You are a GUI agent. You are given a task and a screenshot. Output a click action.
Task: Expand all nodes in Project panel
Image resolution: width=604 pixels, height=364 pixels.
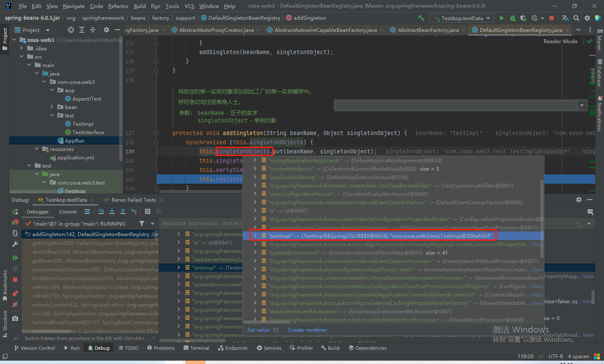coord(82,30)
